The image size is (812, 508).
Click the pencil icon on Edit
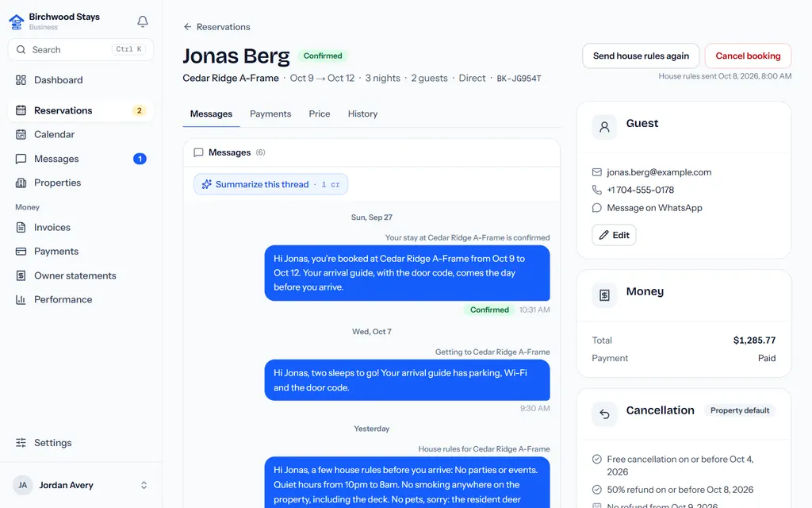[603, 235]
